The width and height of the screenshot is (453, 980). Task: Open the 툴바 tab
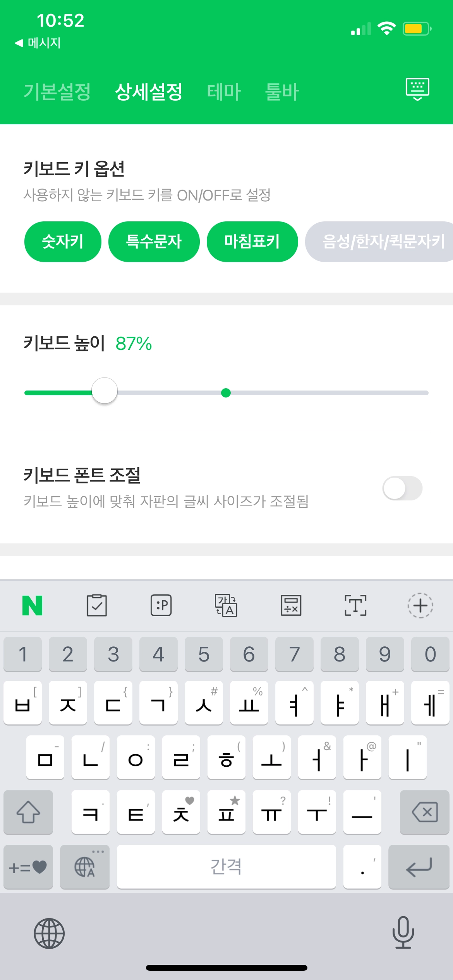(282, 92)
